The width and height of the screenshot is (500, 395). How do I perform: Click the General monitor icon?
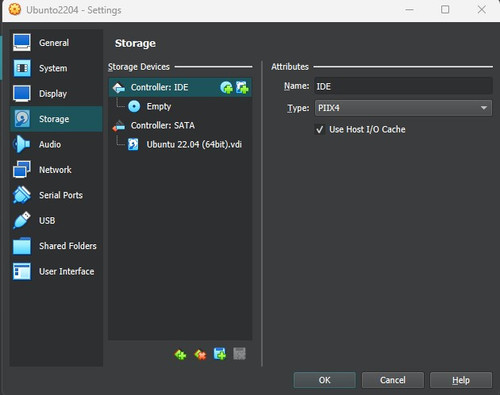(x=22, y=42)
